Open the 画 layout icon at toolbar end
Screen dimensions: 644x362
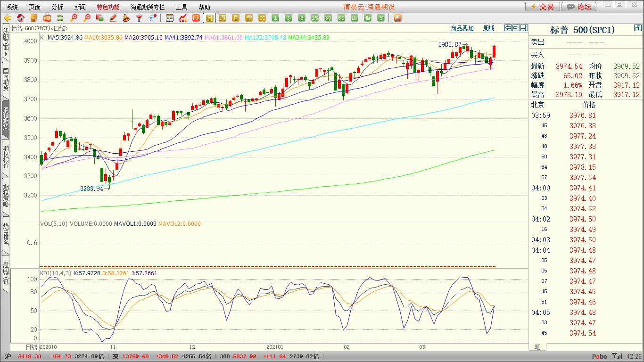coord(397,18)
